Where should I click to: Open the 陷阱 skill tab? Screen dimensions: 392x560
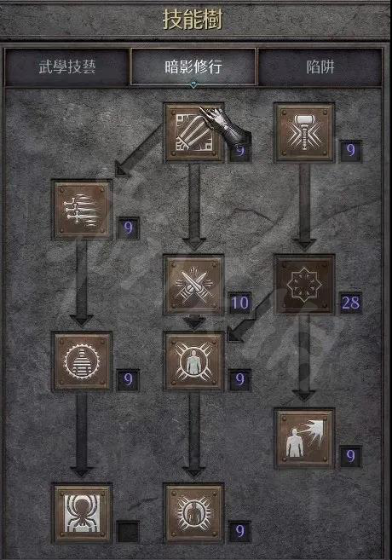pyautogui.click(x=320, y=66)
